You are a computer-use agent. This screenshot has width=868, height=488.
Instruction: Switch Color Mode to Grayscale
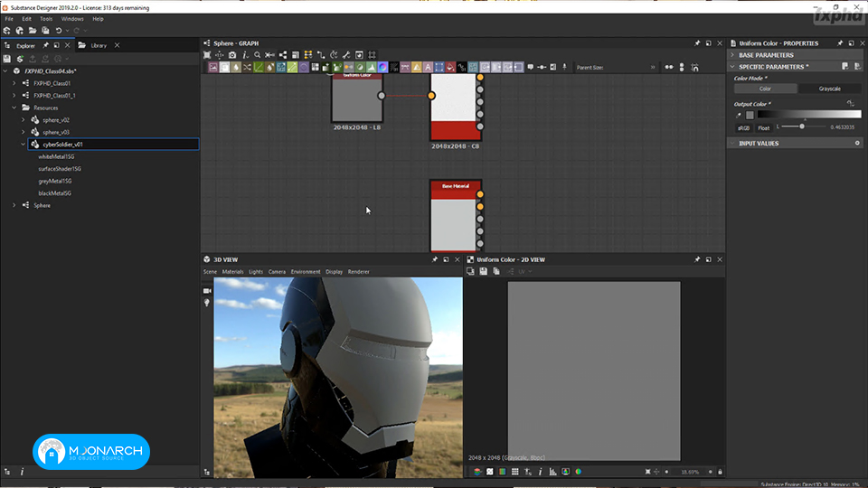(x=829, y=89)
